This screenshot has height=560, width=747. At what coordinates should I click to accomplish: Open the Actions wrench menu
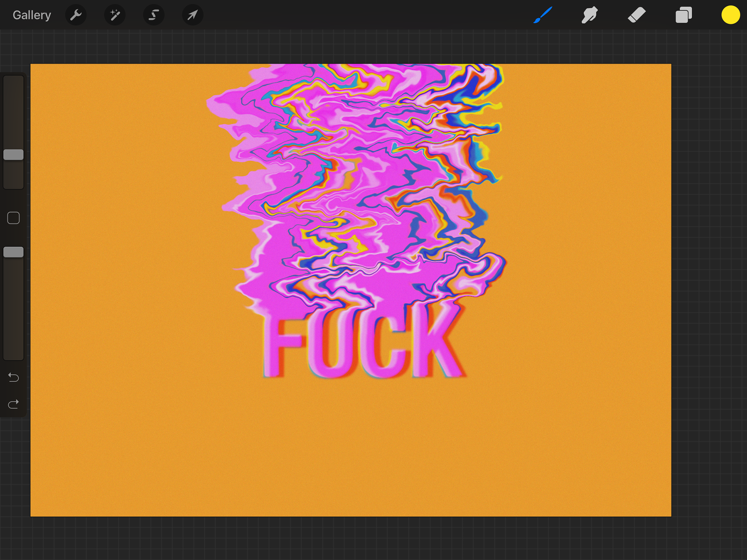[x=76, y=15]
